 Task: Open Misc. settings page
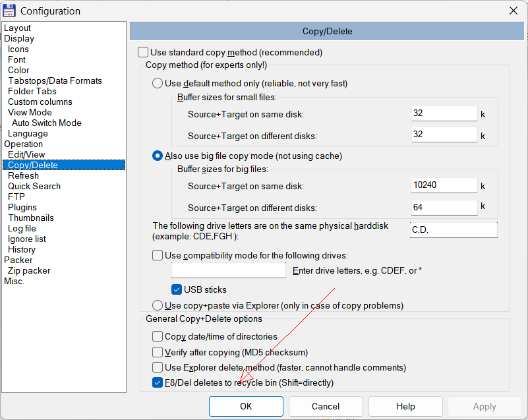pyautogui.click(x=14, y=282)
